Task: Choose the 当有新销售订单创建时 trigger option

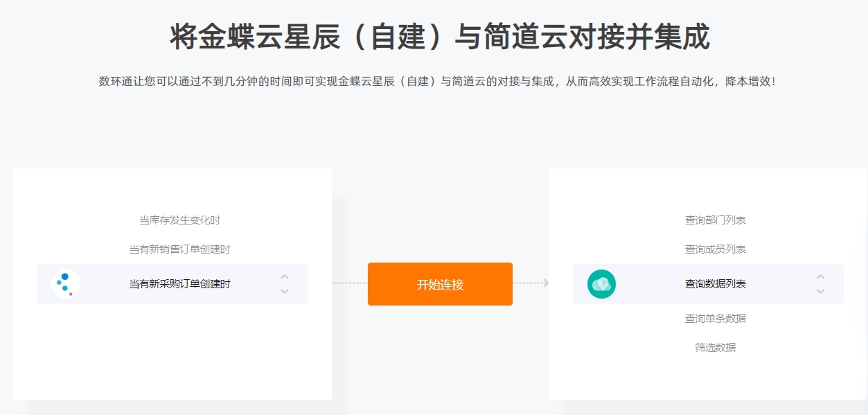Action: pos(179,249)
